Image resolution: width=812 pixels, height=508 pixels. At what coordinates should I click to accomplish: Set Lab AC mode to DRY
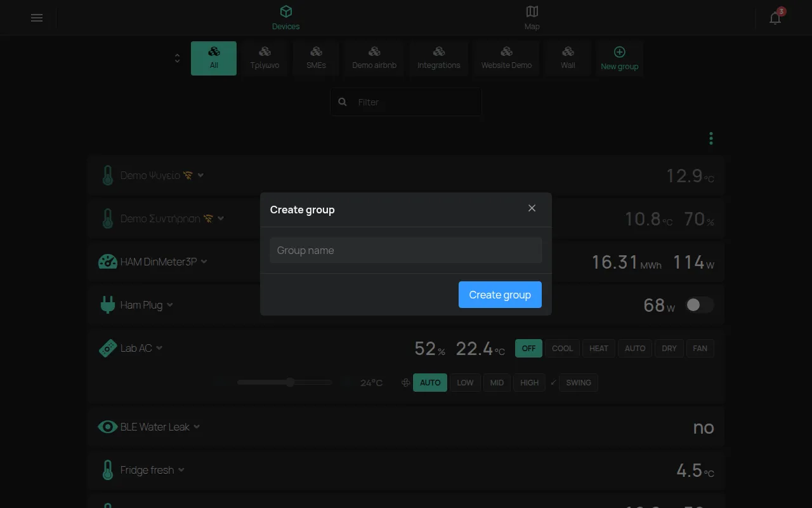669,348
